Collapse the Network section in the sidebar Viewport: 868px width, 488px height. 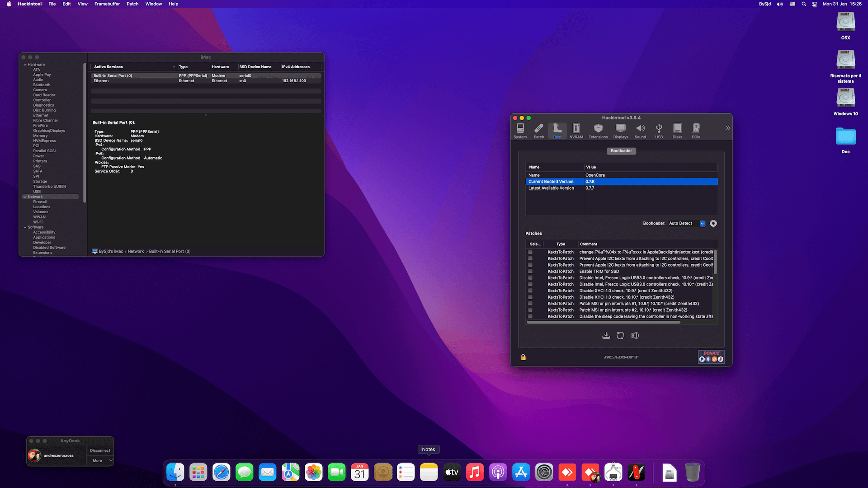25,197
